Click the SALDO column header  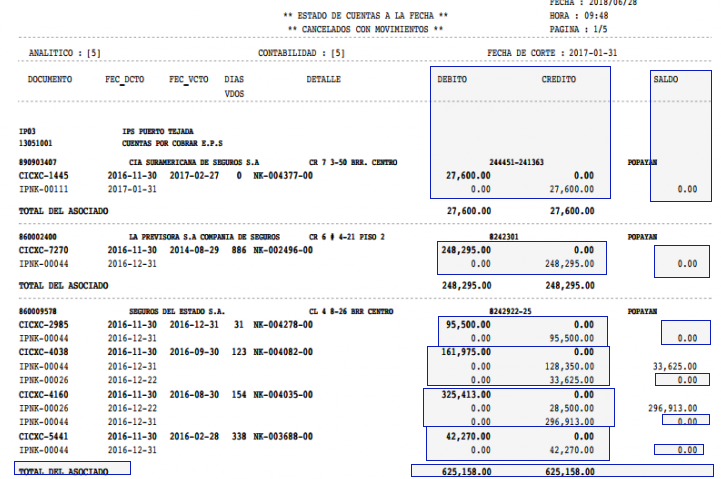point(665,78)
